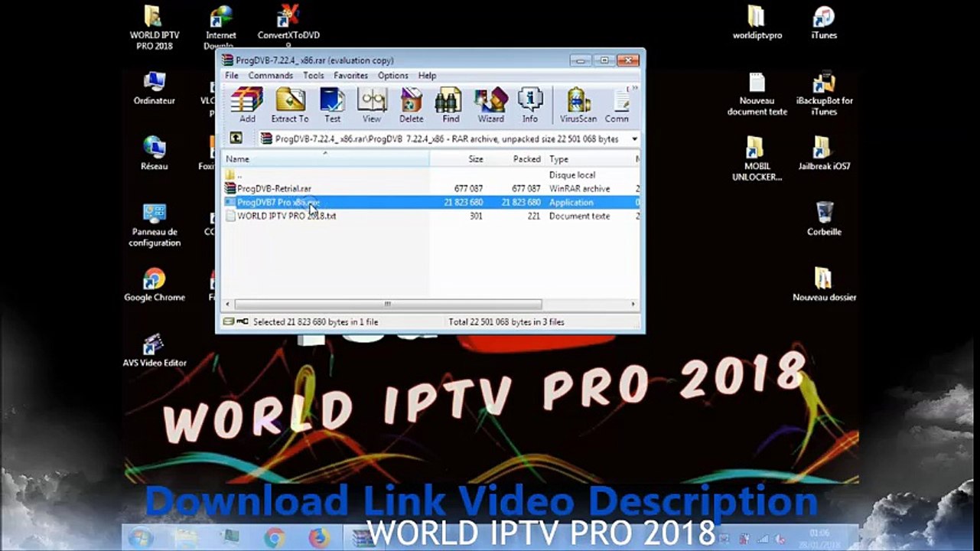The image size is (980, 551).
Task: Click the Delete toolbar button
Action: pyautogui.click(x=411, y=105)
